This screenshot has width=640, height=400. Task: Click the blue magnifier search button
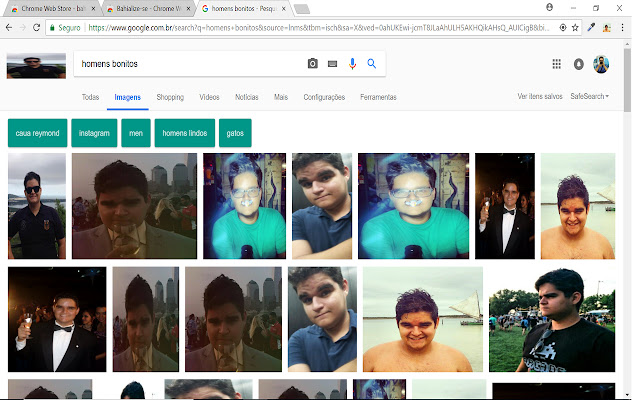coord(371,64)
